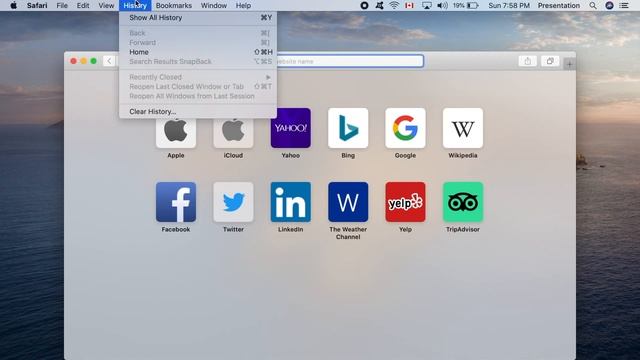Click the green full screen button
640x360 pixels.
click(x=93, y=61)
